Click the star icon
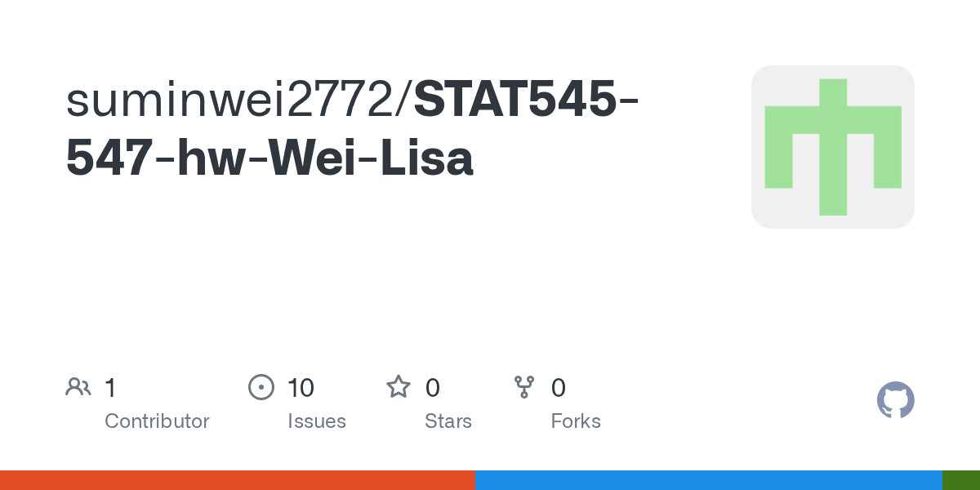The width and height of the screenshot is (980, 490). click(399, 387)
